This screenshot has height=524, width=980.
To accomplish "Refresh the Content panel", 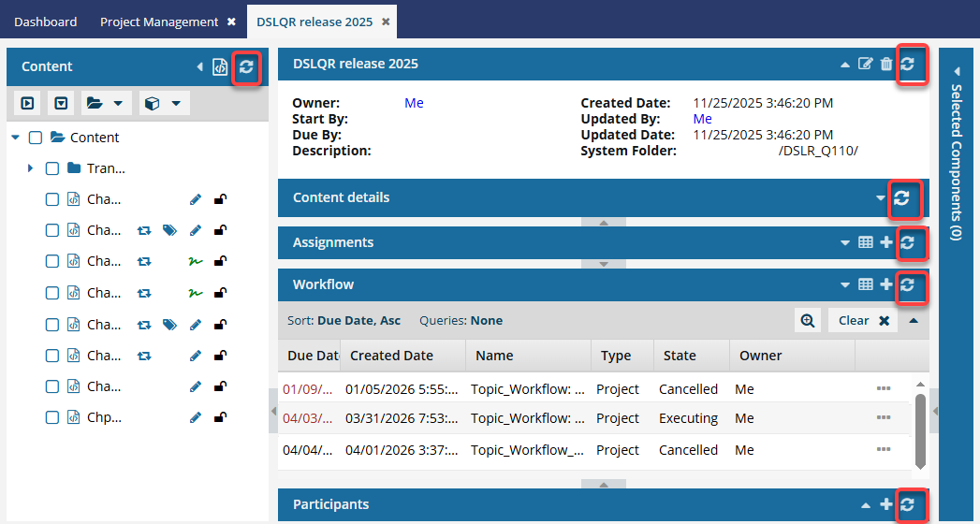I will (246, 66).
